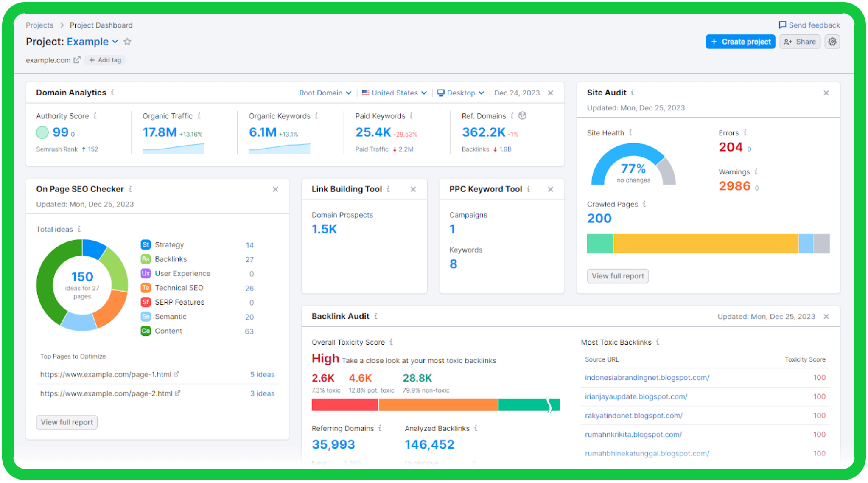Viewport: 868px width, 483px height.
Task: Click the Warnings count 2986
Action: (x=734, y=186)
